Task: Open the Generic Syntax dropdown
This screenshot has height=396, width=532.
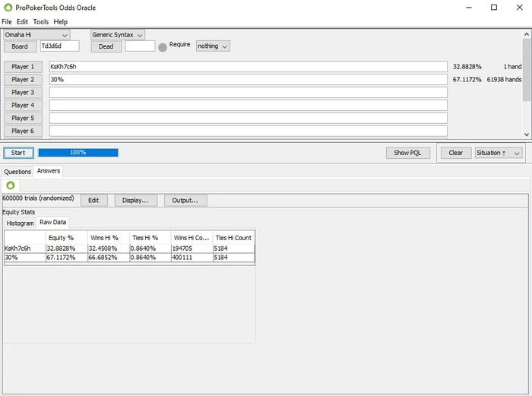Action: pos(117,35)
